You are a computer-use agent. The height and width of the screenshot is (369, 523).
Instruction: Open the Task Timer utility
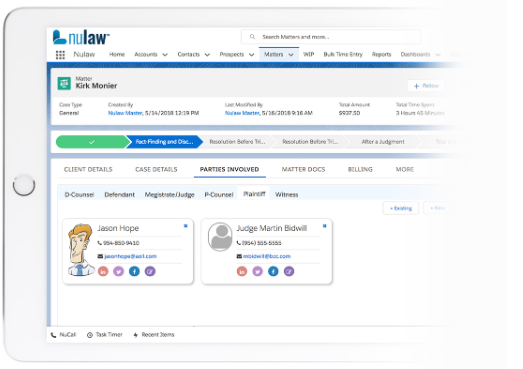[105, 335]
